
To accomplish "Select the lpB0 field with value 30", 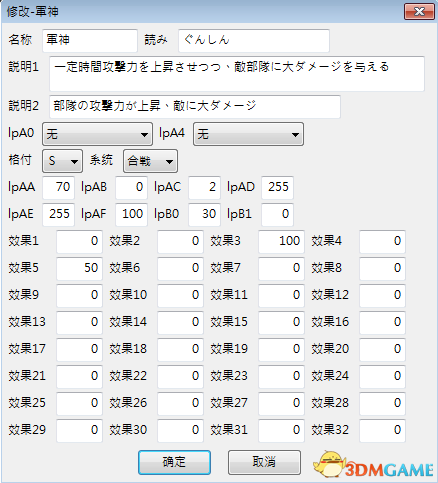I will coord(205,215).
